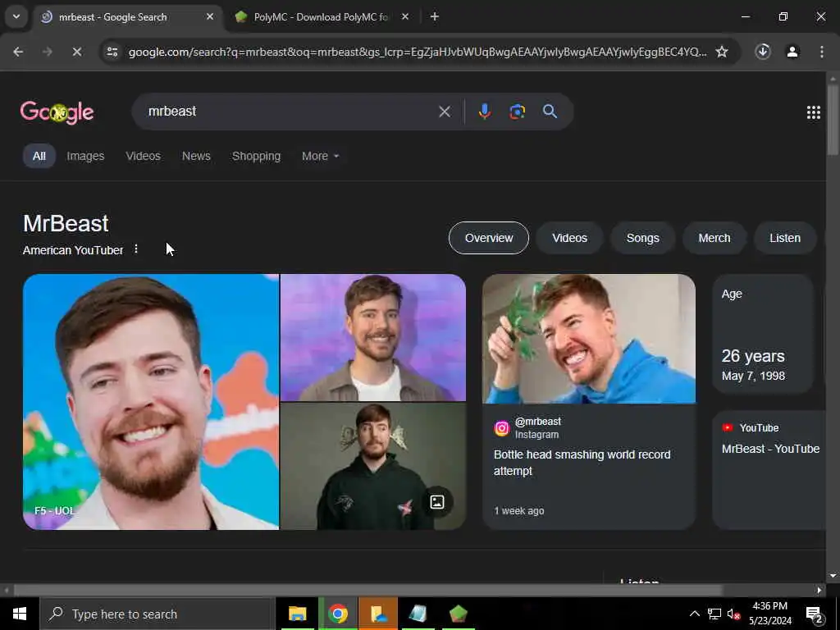This screenshot has height=630, width=840.
Task: Open the network tray icon
Action: (714, 614)
